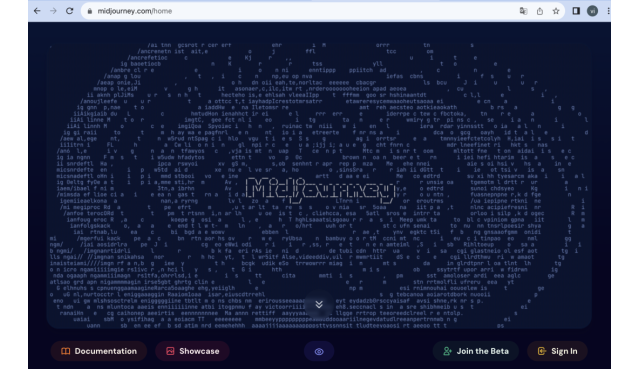640x369 pixels.
Task: Toggle the eye button at bottom center
Action: tap(319, 351)
